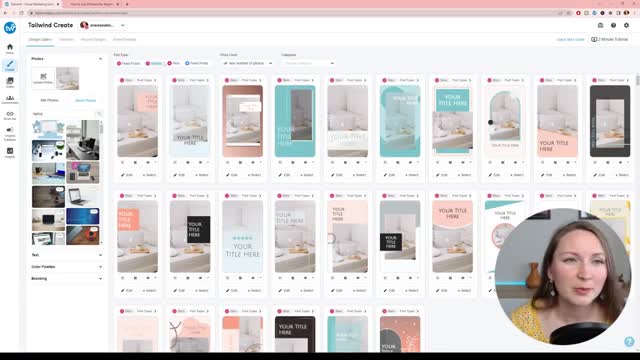Click Edit on the orange title box design
Viewport: 640px width, 360px height.
click(x=127, y=291)
